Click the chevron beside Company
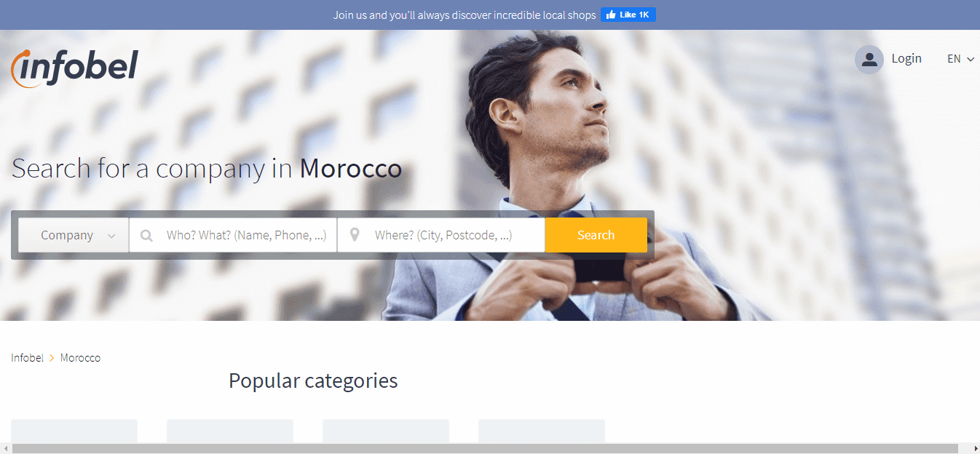 [111, 236]
